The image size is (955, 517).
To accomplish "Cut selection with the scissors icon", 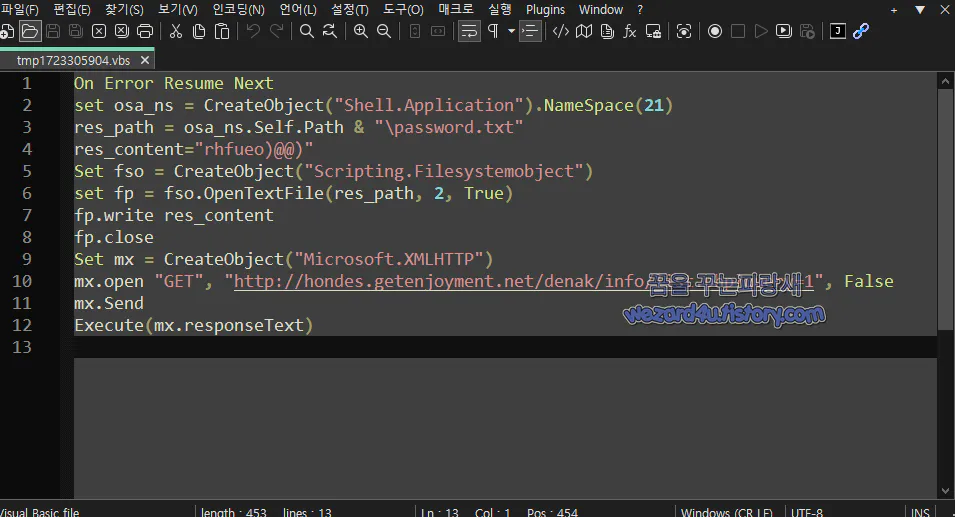I will [176, 31].
